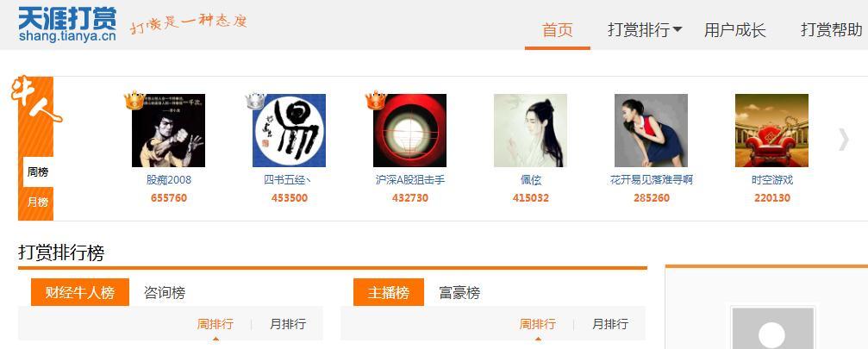Expand the 打赏排行 dropdown menu

point(645,30)
